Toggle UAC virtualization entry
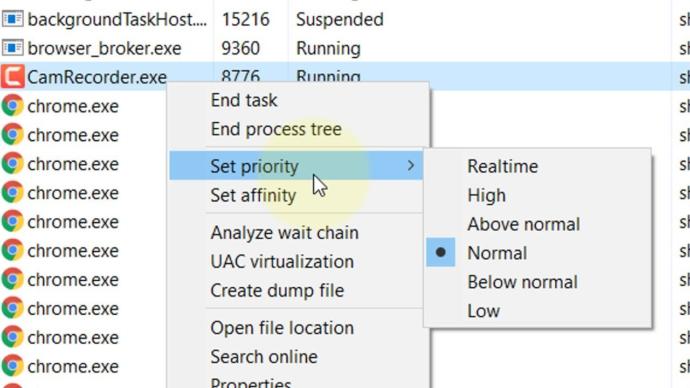690x388 pixels. [282, 262]
